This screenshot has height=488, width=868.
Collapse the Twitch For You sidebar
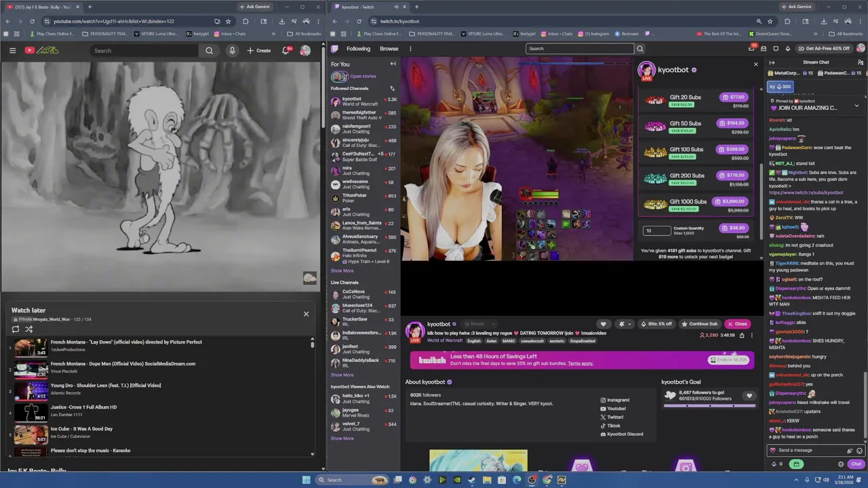pos(393,64)
